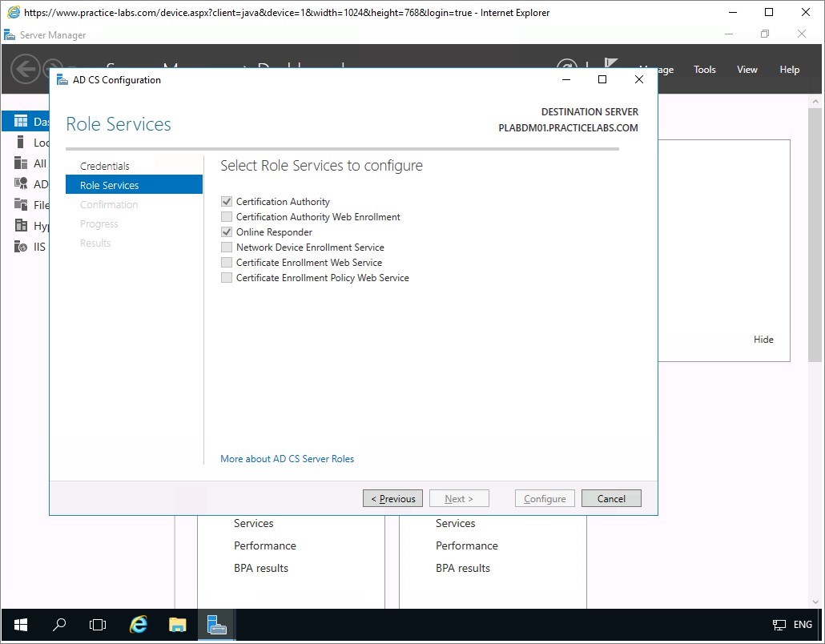
Task: Select the All Servers icon in the sidebar
Action: (x=21, y=163)
